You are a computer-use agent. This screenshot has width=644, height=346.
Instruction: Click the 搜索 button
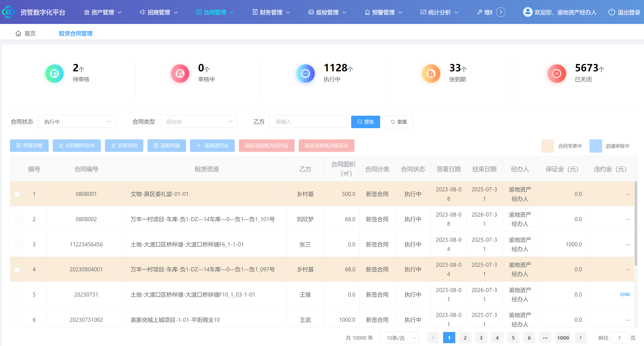pyautogui.click(x=365, y=122)
